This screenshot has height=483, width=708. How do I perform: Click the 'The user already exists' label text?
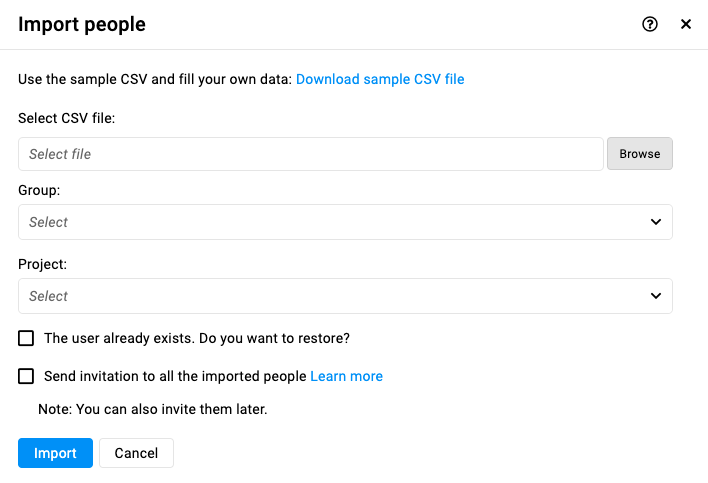pyautogui.click(x=197, y=338)
